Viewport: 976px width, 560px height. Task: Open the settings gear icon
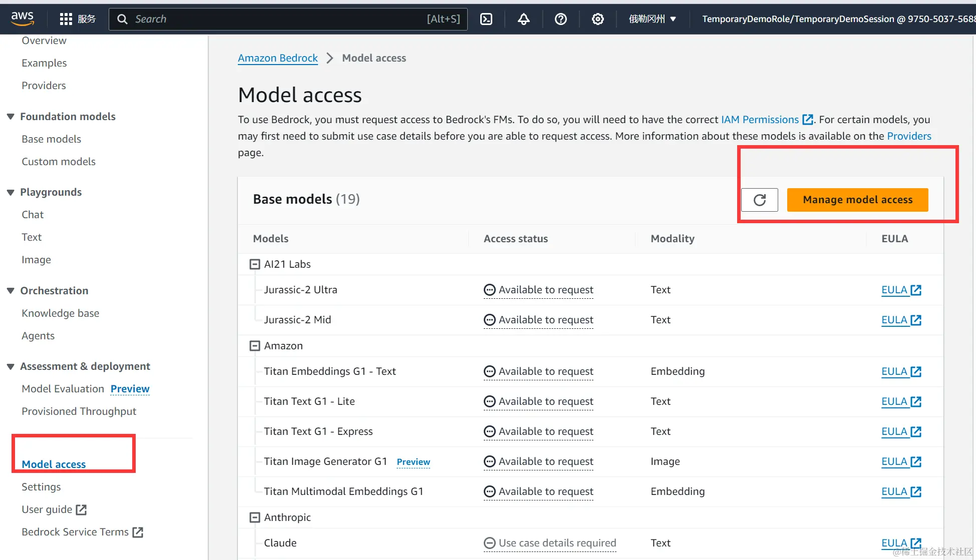(x=597, y=19)
